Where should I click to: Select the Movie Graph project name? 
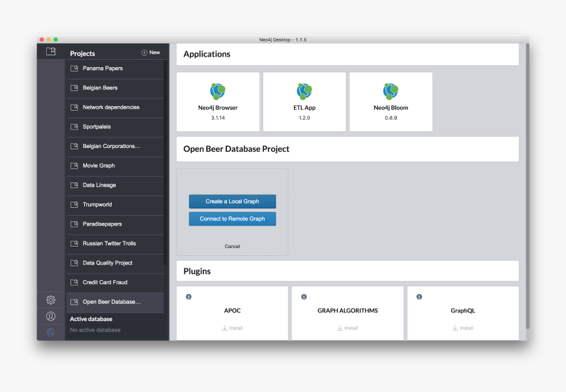[99, 166]
